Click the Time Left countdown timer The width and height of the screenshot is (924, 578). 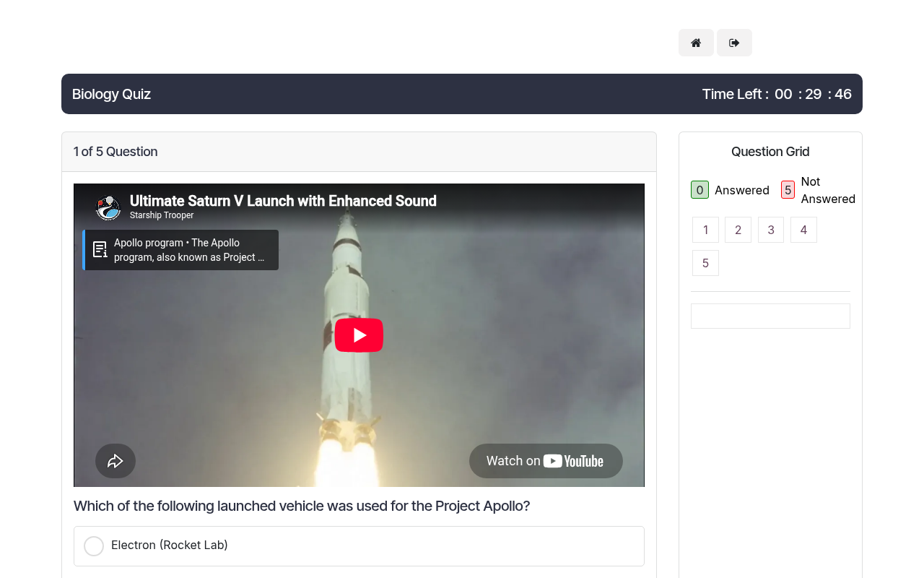point(777,94)
